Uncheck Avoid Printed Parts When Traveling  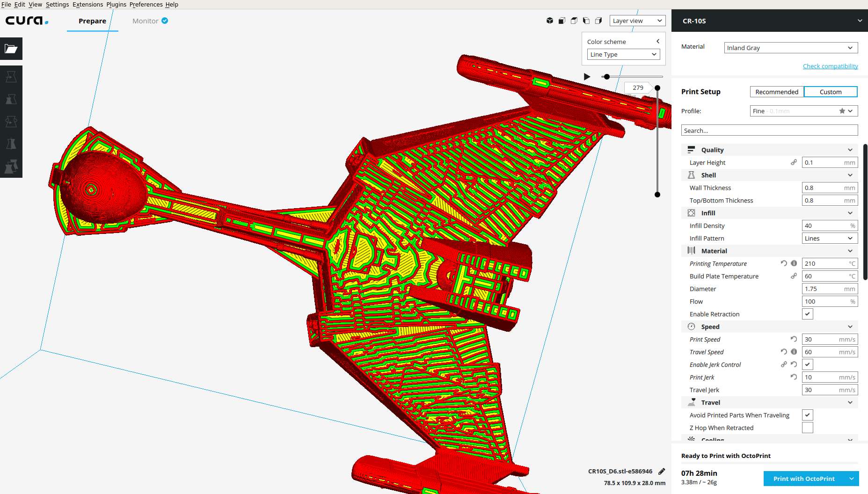click(x=808, y=415)
